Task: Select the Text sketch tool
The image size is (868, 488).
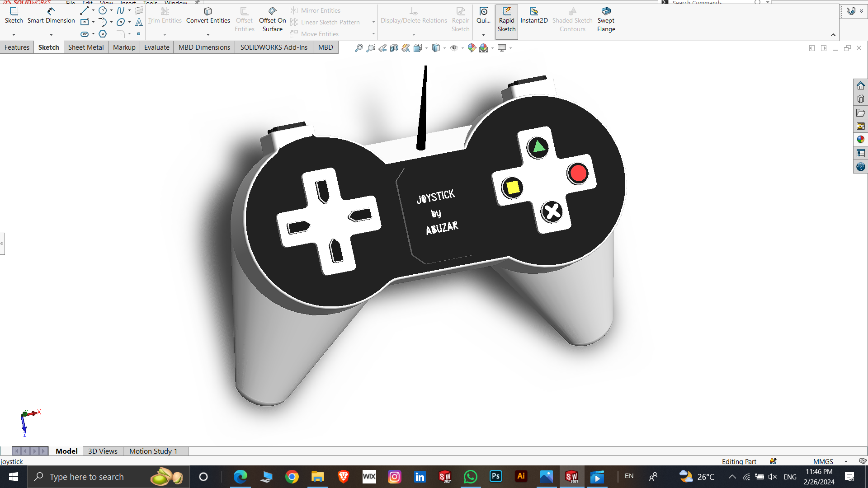Action: coord(139,22)
